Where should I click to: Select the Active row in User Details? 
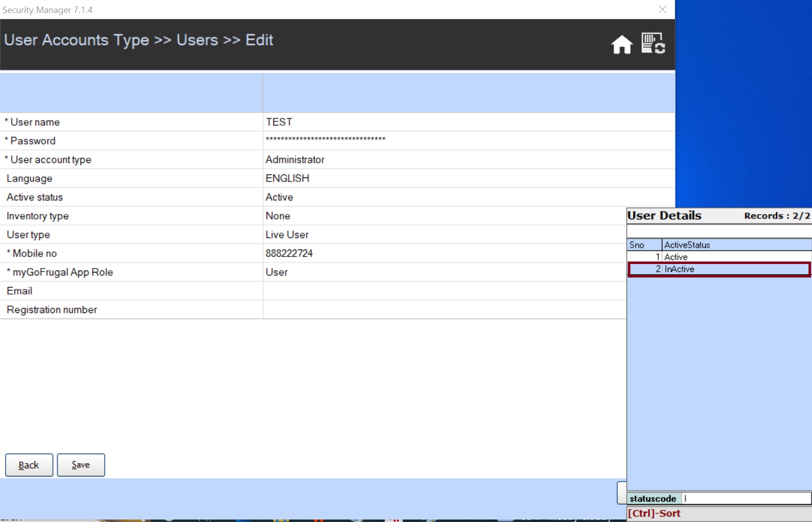point(719,257)
